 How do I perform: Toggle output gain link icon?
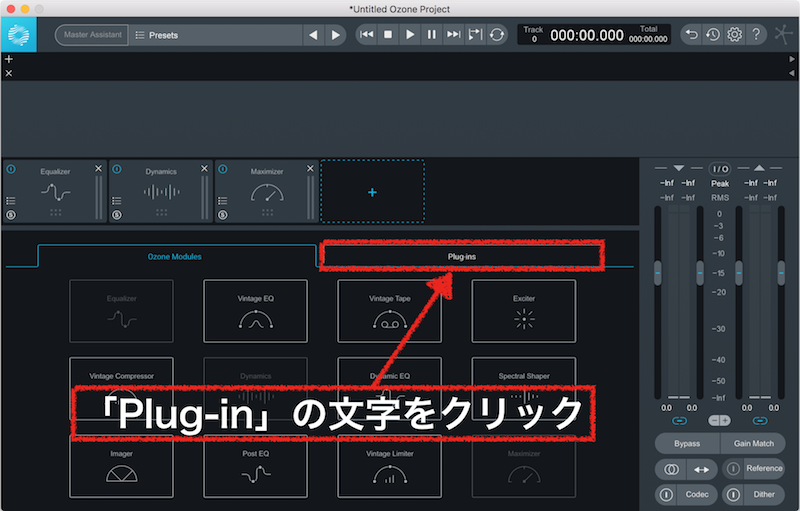tap(760, 421)
